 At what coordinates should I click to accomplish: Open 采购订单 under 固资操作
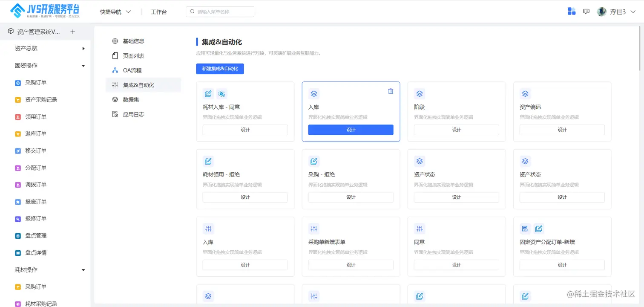pos(36,83)
